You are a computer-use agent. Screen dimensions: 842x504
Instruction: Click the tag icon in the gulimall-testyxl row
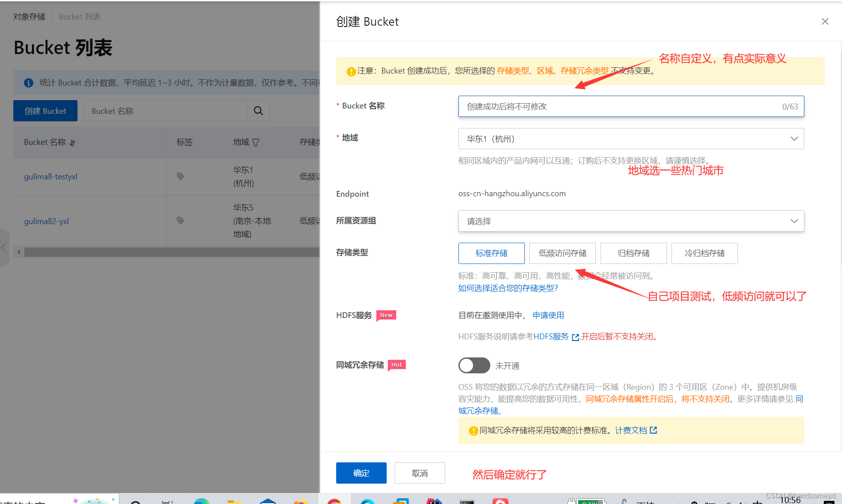click(180, 176)
